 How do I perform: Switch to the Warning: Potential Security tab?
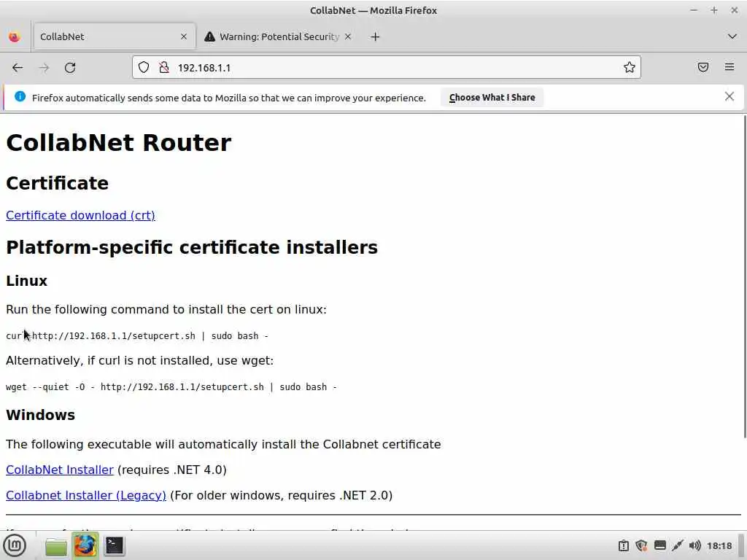279,36
